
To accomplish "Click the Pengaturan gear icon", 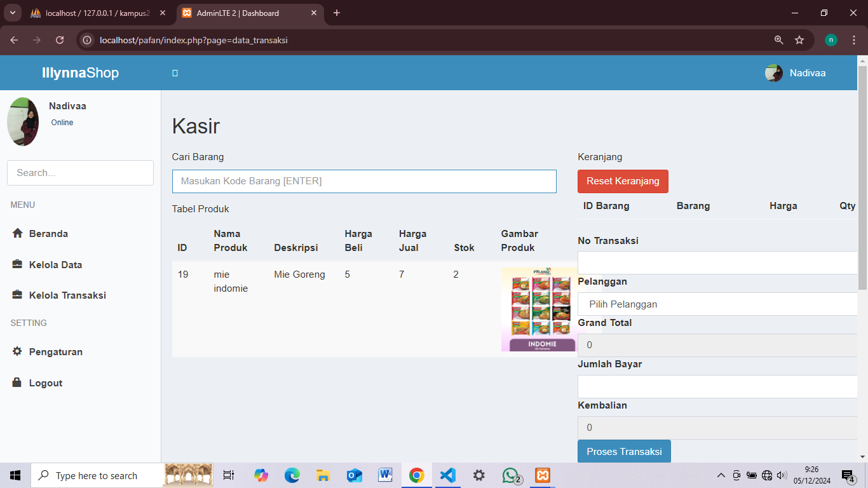I will (17, 351).
